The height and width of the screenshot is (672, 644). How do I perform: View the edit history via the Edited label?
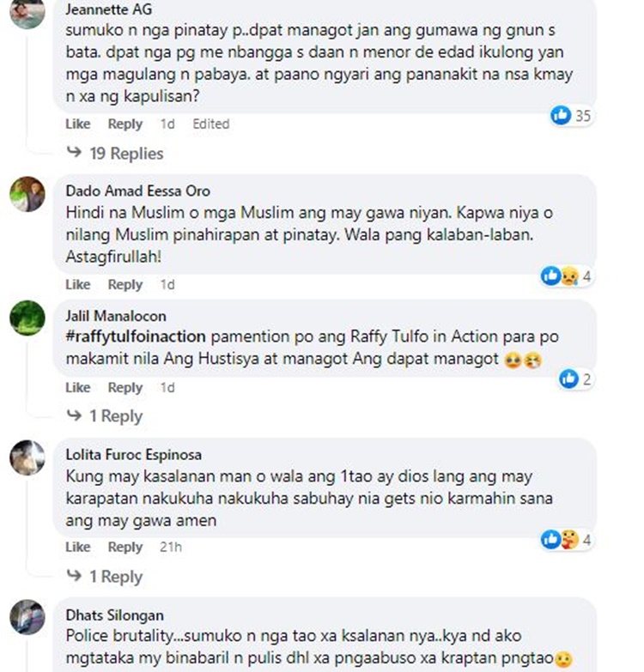click(211, 124)
